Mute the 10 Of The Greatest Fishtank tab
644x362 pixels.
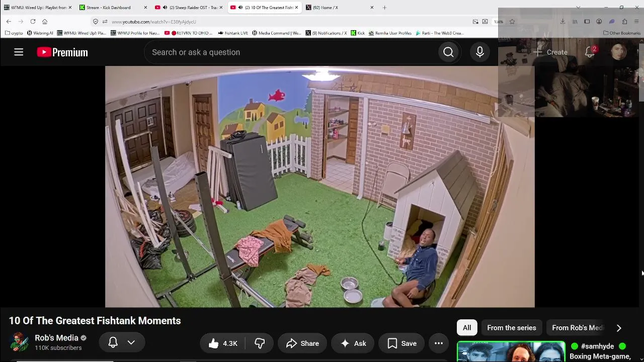[240, 8]
